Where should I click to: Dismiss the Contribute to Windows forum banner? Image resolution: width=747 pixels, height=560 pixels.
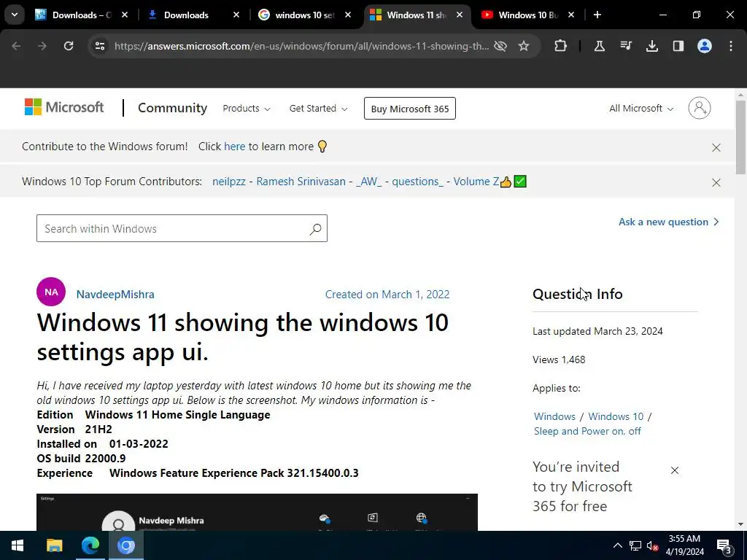[716, 147]
